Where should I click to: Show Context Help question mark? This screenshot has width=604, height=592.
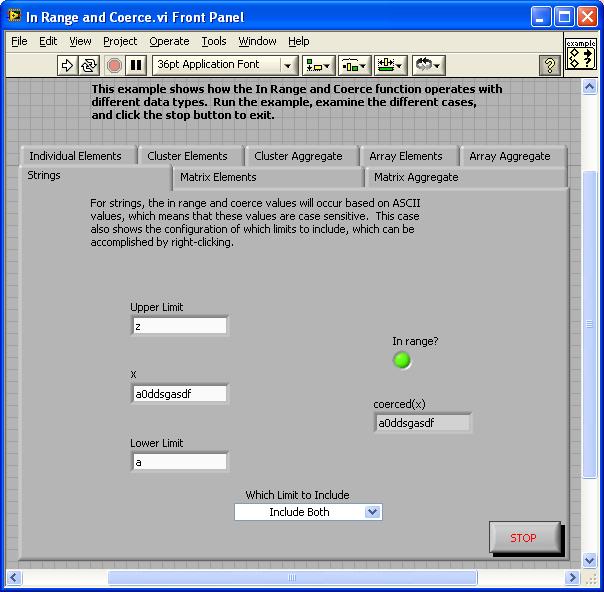point(550,65)
